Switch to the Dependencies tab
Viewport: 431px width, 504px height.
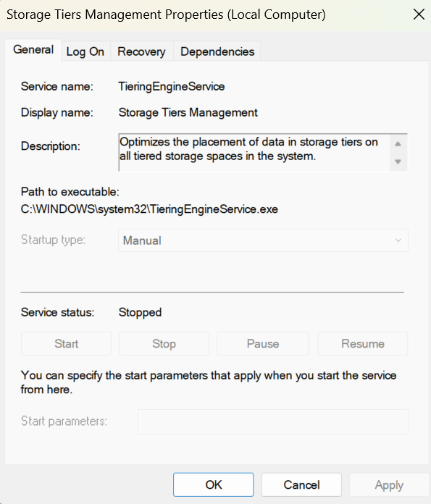[217, 51]
